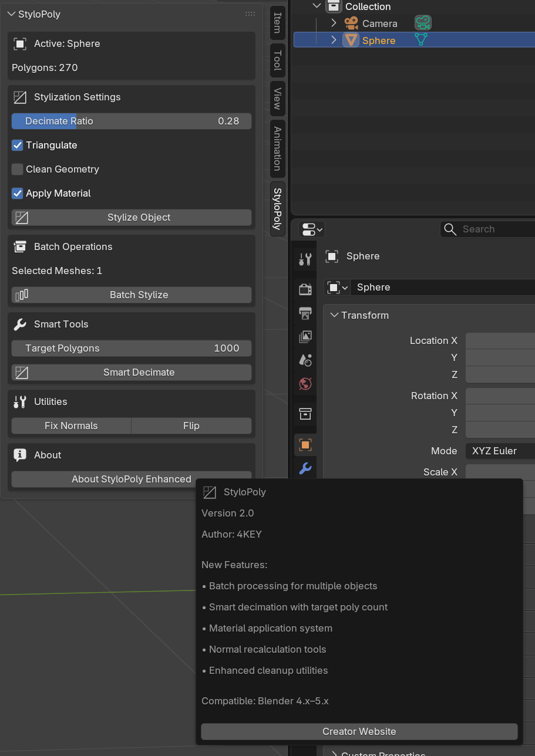Open the Collection properties tab
This screenshot has width=535, height=756.
[x=305, y=413]
